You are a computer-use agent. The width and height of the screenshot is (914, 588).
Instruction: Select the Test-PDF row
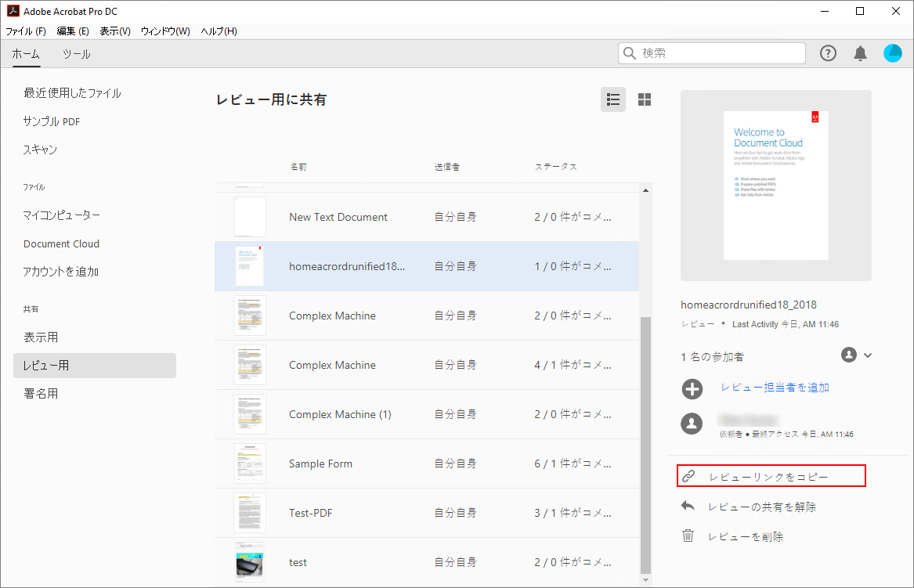tap(427, 513)
